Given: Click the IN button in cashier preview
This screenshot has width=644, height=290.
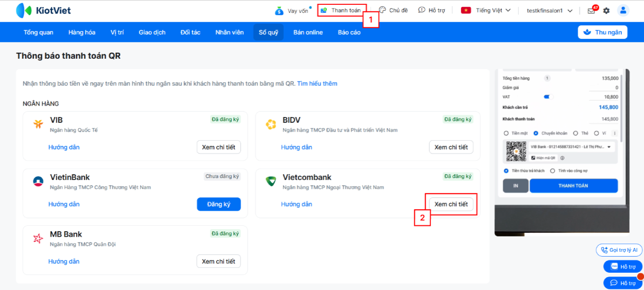Looking at the screenshot, I should coord(515,186).
